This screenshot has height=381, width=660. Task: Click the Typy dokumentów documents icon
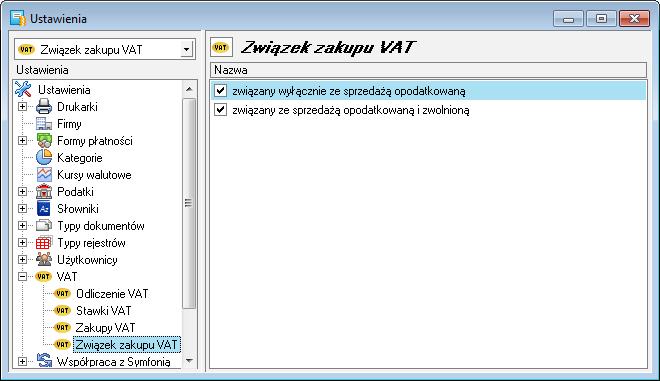[44, 226]
